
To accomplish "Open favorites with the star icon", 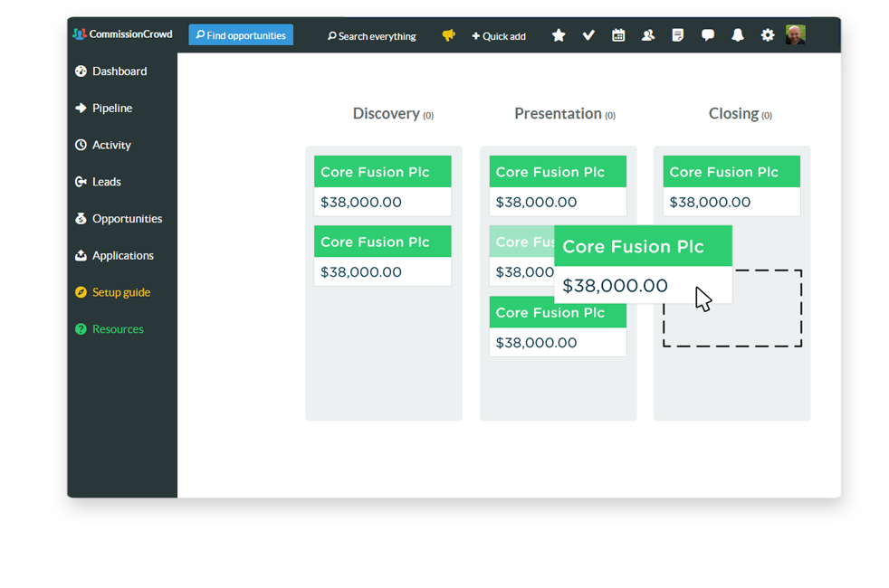I will tap(559, 35).
